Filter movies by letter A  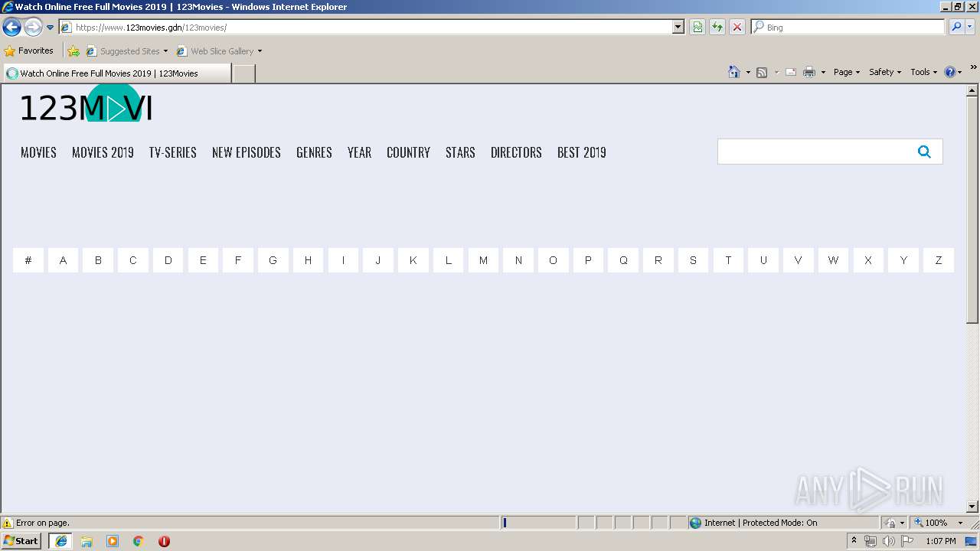(x=63, y=260)
